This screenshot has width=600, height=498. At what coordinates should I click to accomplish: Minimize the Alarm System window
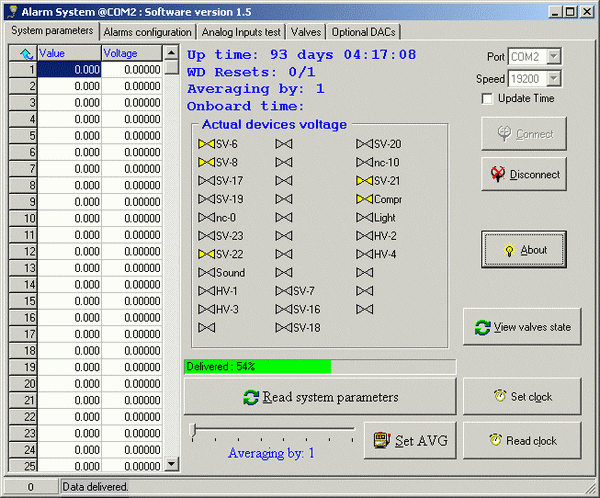[x=556, y=12]
